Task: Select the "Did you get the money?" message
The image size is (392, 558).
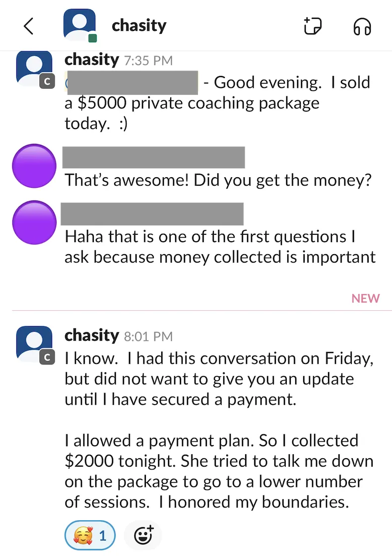Action: [x=218, y=180]
